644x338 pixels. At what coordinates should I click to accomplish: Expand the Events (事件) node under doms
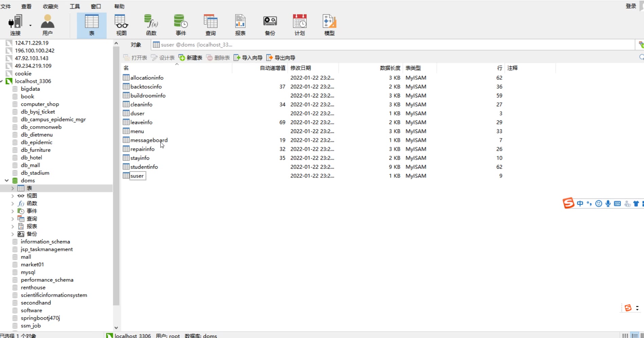pos(13,211)
